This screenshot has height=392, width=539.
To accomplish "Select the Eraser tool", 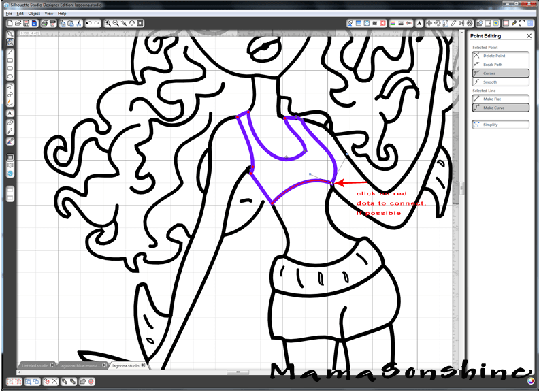I will 10,124.
